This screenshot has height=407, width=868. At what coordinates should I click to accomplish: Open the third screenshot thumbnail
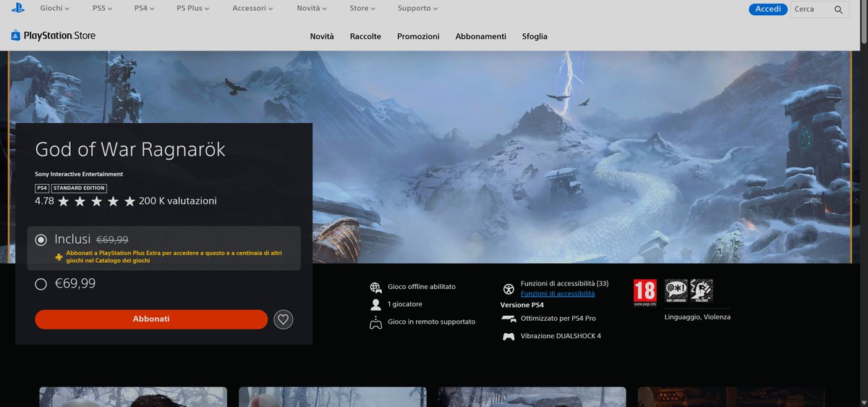pos(532,397)
